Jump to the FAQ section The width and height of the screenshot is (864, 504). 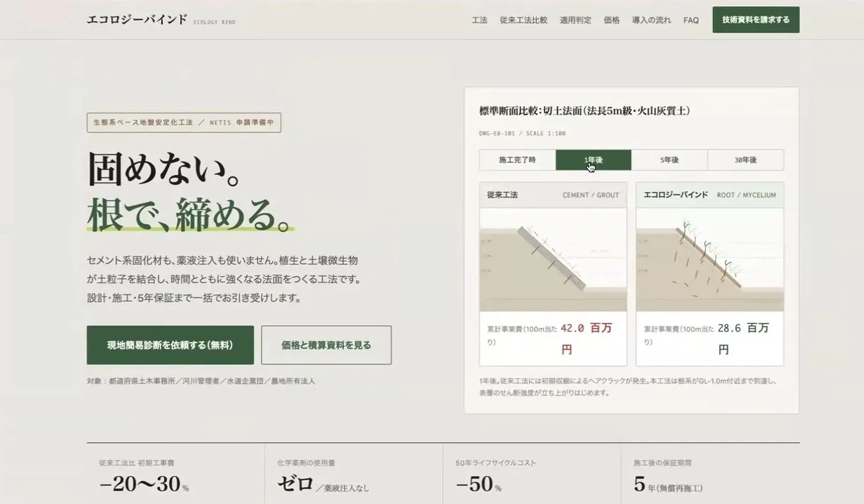click(691, 20)
